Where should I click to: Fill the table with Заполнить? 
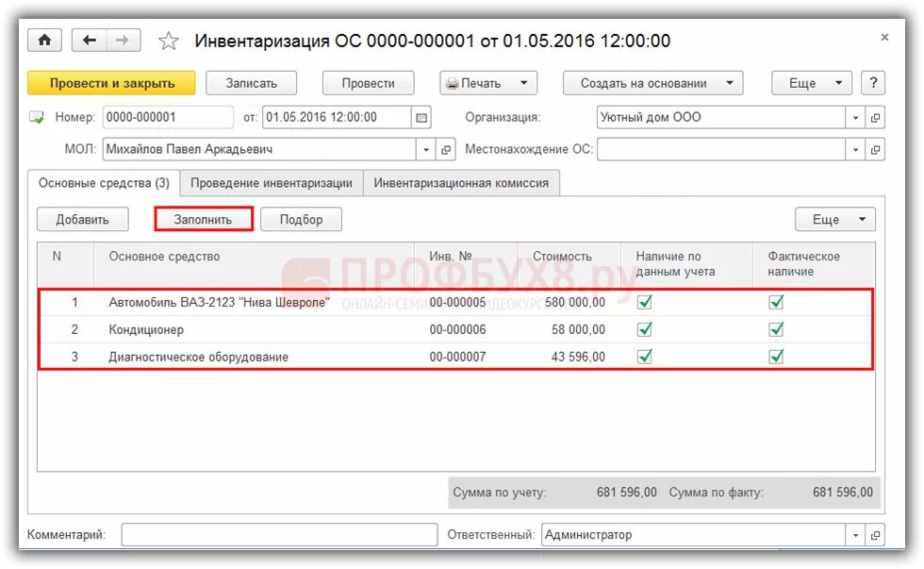(x=204, y=219)
